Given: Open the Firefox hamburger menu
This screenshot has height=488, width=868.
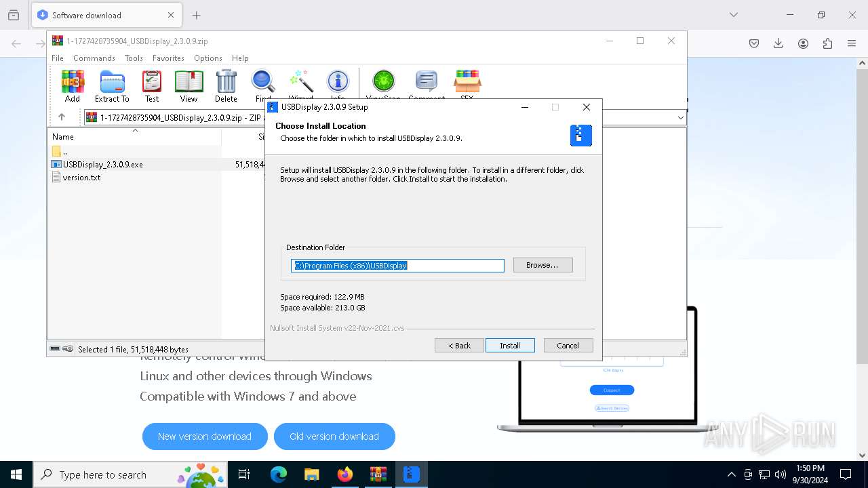Looking at the screenshot, I should point(852,43).
